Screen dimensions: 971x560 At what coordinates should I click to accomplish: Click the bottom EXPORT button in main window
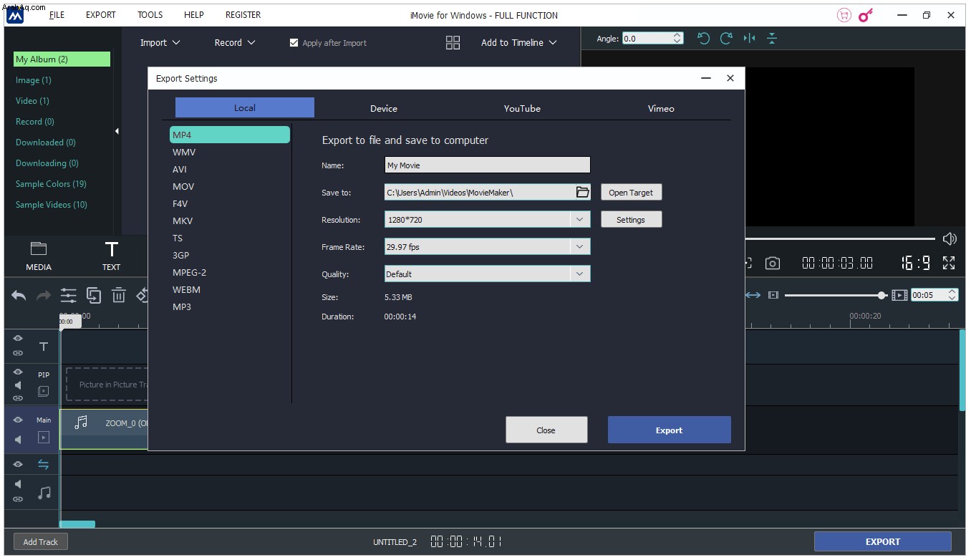point(883,542)
